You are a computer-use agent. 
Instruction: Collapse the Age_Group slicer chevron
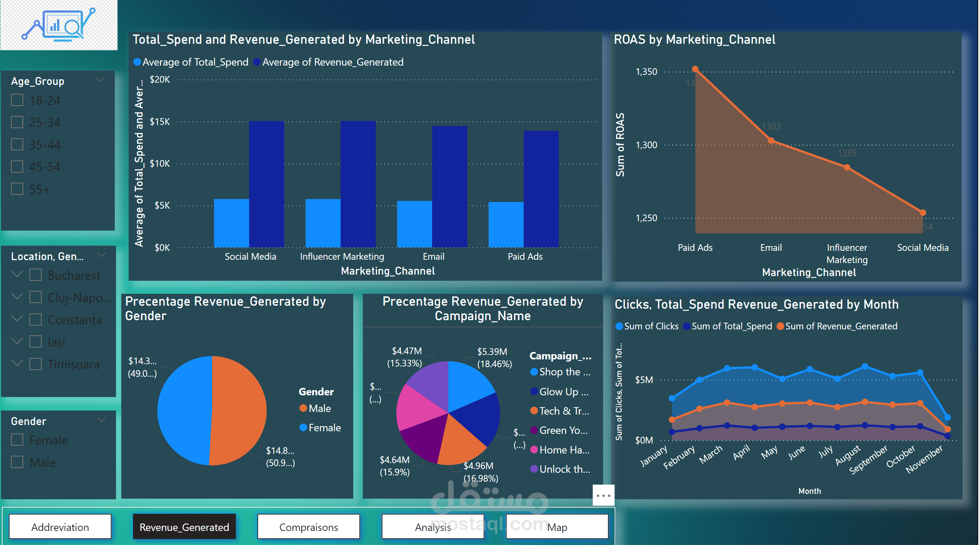pyautogui.click(x=100, y=80)
